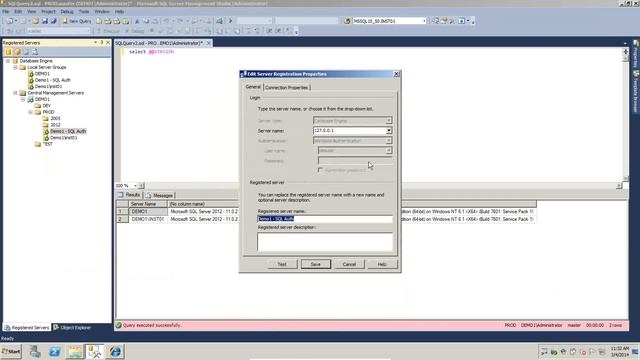Collapse the Database Engine tree node
The height and width of the screenshot is (360, 640).
8,61
